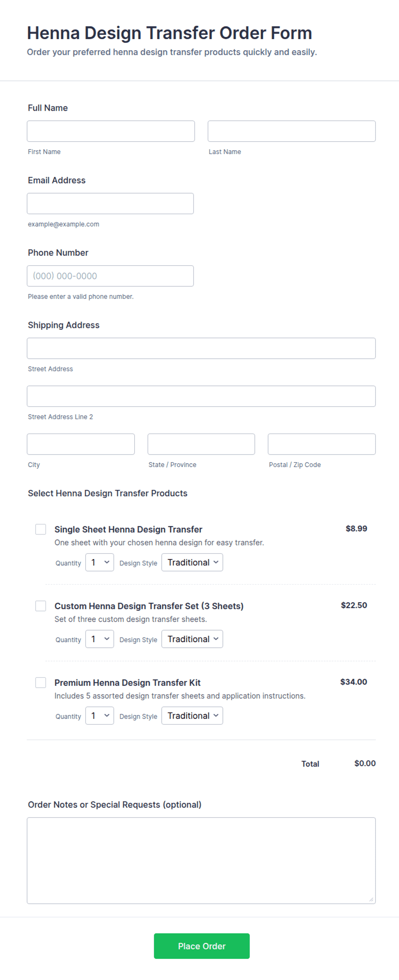Open Design Style dropdown for Custom Set

click(x=192, y=639)
